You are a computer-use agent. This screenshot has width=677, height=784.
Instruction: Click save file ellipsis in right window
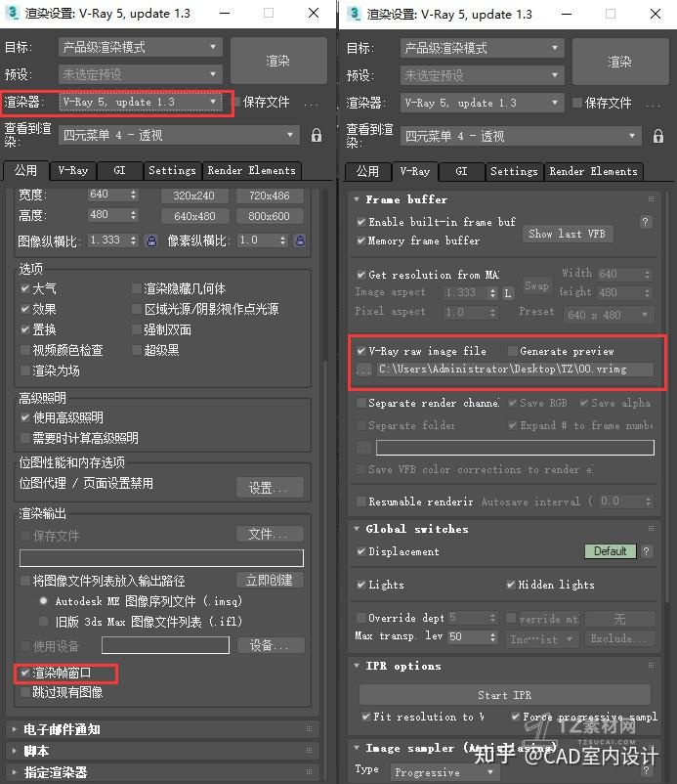[653, 105]
